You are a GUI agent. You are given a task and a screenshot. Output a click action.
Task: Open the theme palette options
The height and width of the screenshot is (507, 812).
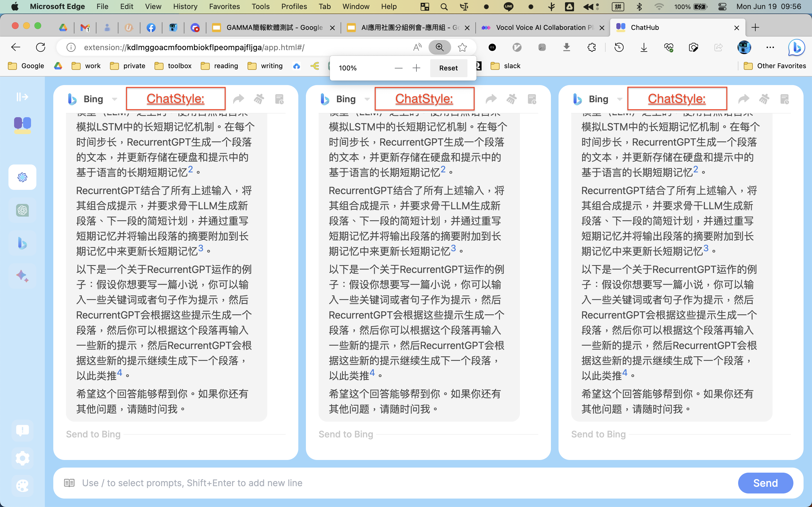click(x=22, y=486)
